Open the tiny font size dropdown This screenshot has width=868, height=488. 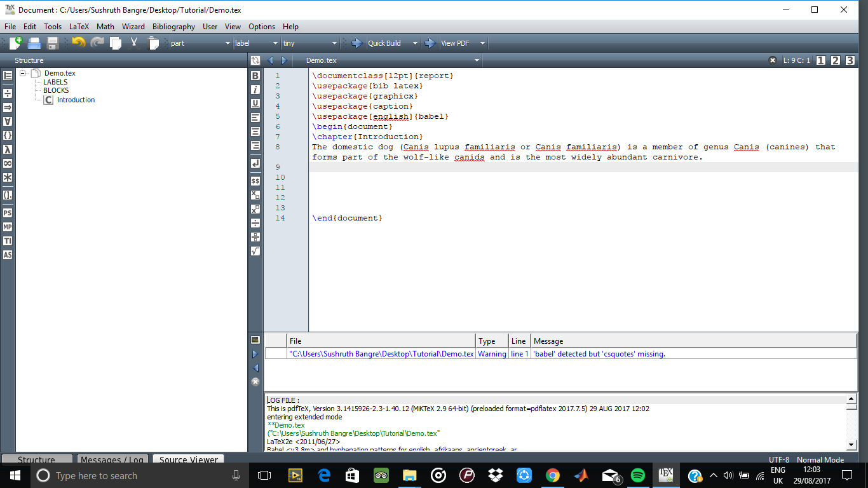310,43
